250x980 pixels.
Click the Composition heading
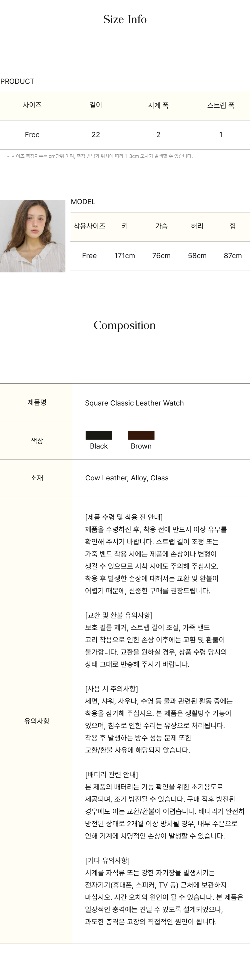click(x=124, y=325)
